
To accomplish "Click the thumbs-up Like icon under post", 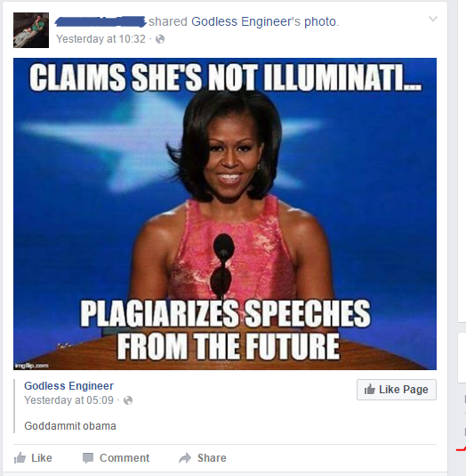I will coord(20,458).
